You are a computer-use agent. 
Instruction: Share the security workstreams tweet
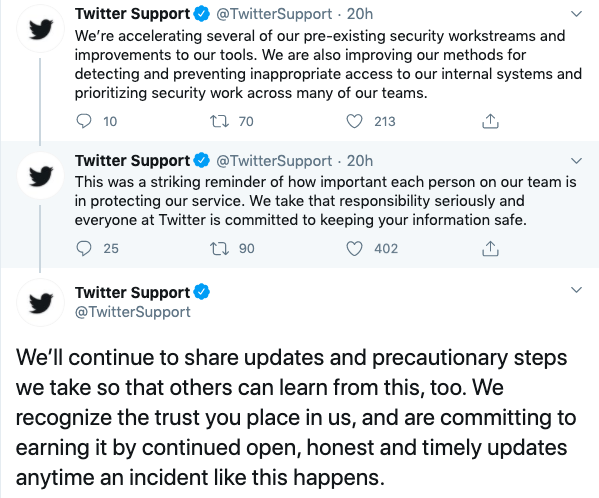(490, 121)
